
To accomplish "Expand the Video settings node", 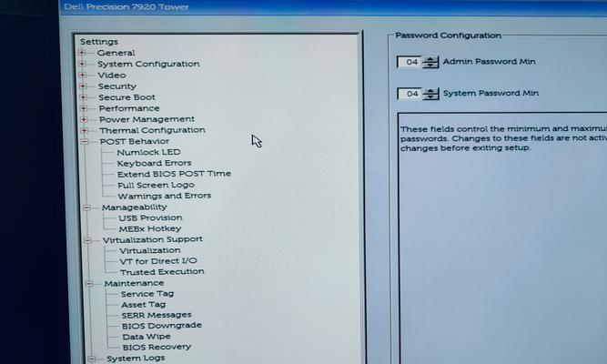I will 83,75.
